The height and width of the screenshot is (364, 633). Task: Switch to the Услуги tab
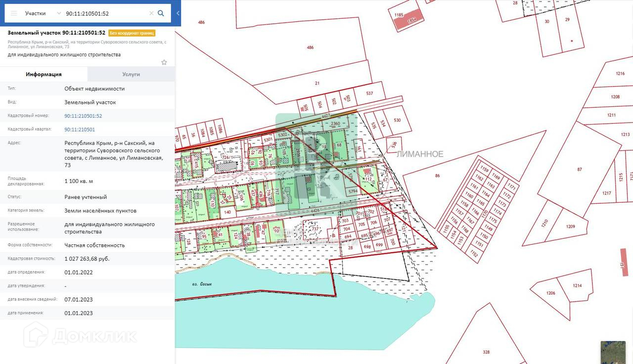click(131, 74)
